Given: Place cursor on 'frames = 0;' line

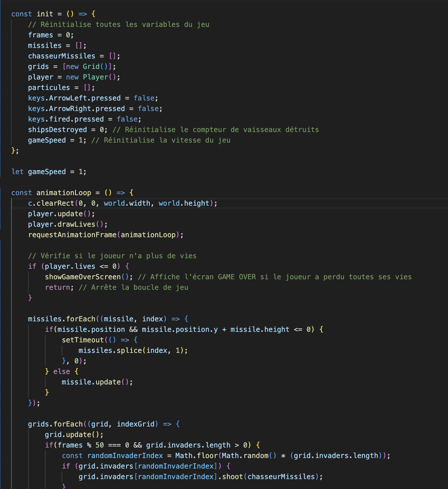Looking at the screenshot, I should (x=51, y=35).
